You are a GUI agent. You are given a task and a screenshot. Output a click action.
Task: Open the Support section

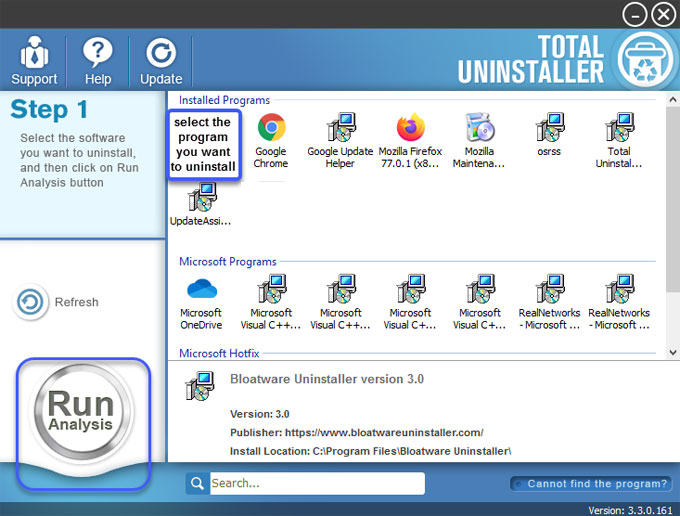(34, 60)
